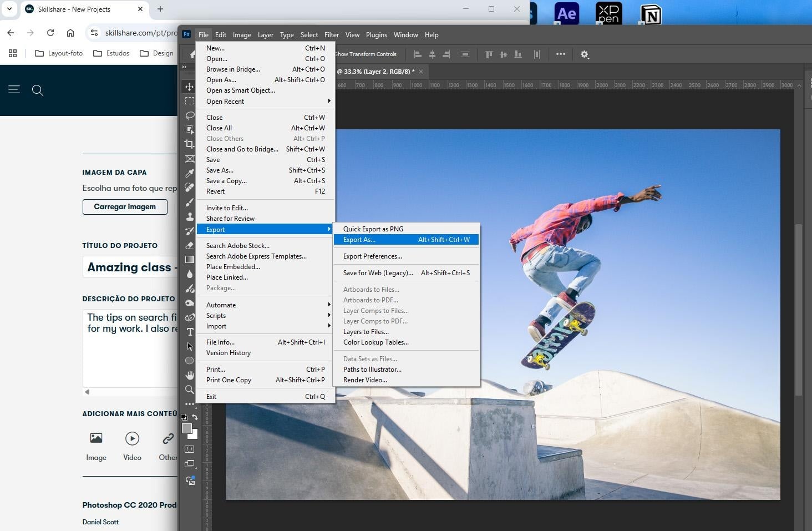Choose Quick Export as PNG
Viewport: 812px width, 531px height.
(x=406, y=229)
